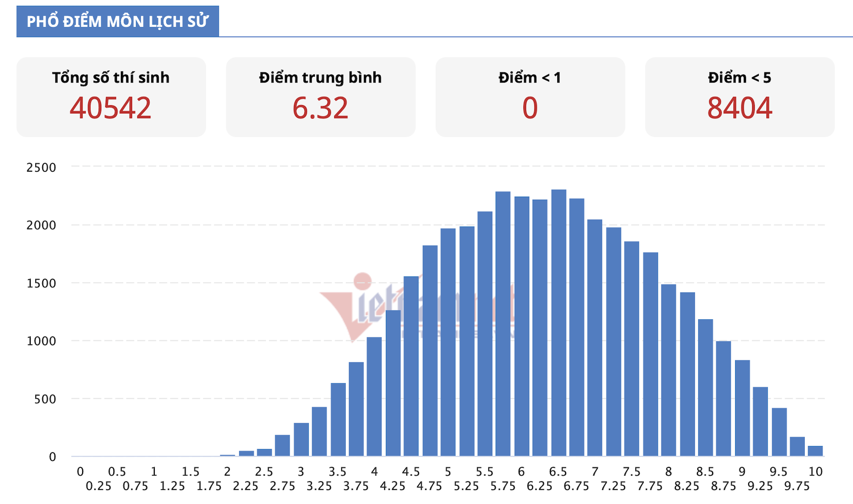Click the Điểm < 1 stat card
Image resolution: width=853 pixels, height=504 pixels.
(x=530, y=97)
